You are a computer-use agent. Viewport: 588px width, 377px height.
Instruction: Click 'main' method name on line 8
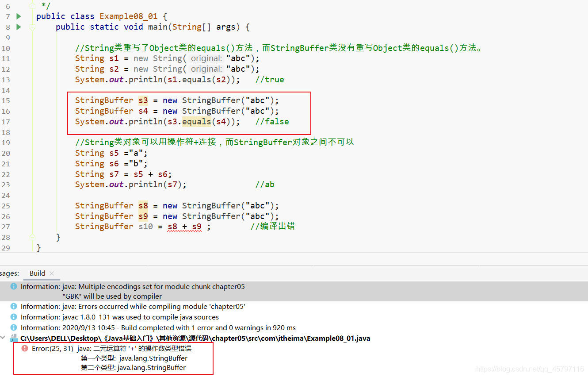click(x=158, y=27)
